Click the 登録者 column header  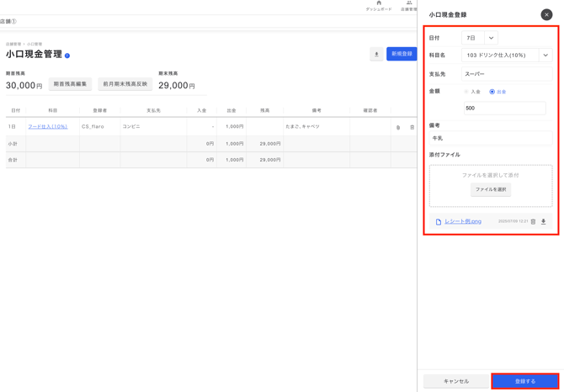coord(99,111)
